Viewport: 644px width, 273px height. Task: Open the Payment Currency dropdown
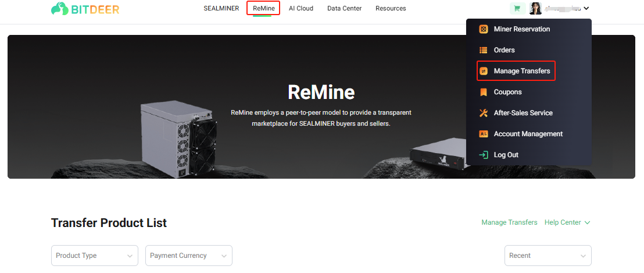[189, 256]
